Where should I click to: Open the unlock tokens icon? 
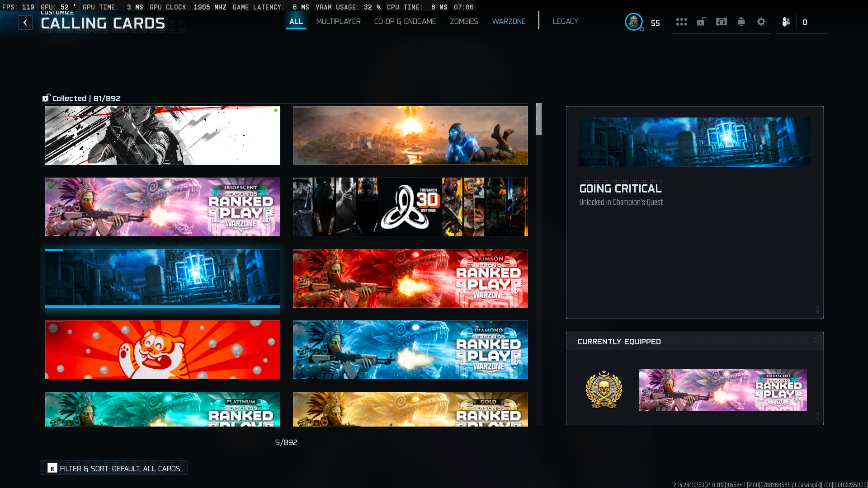[701, 22]
